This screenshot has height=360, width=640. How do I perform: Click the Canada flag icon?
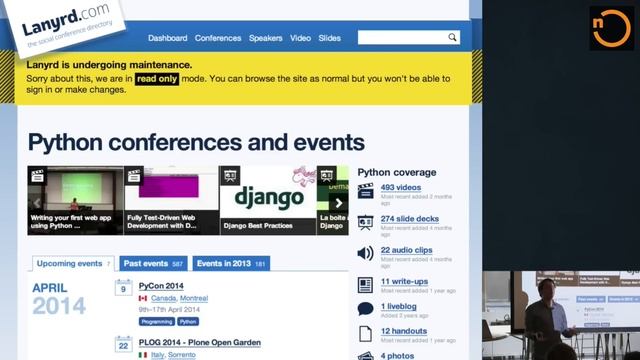click(143, 298)
